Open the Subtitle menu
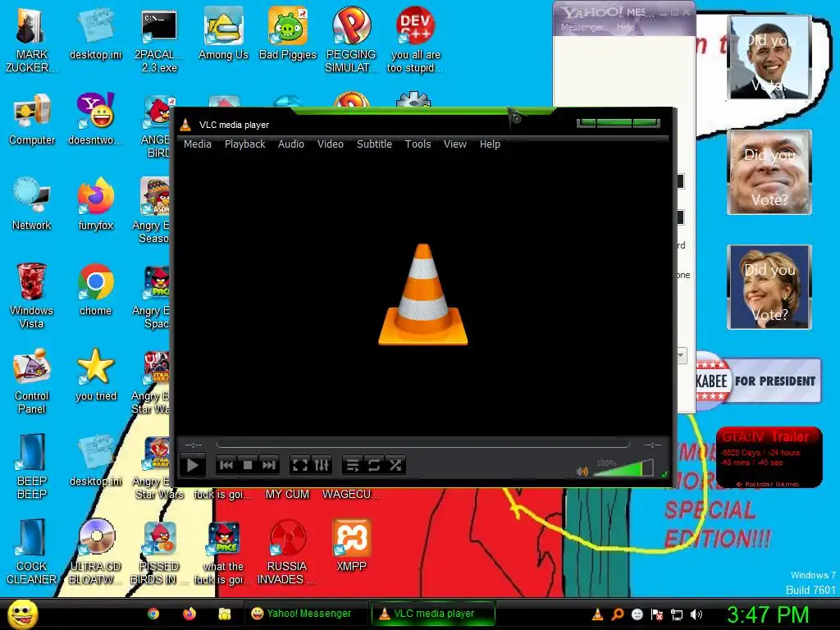 point(374,144)
